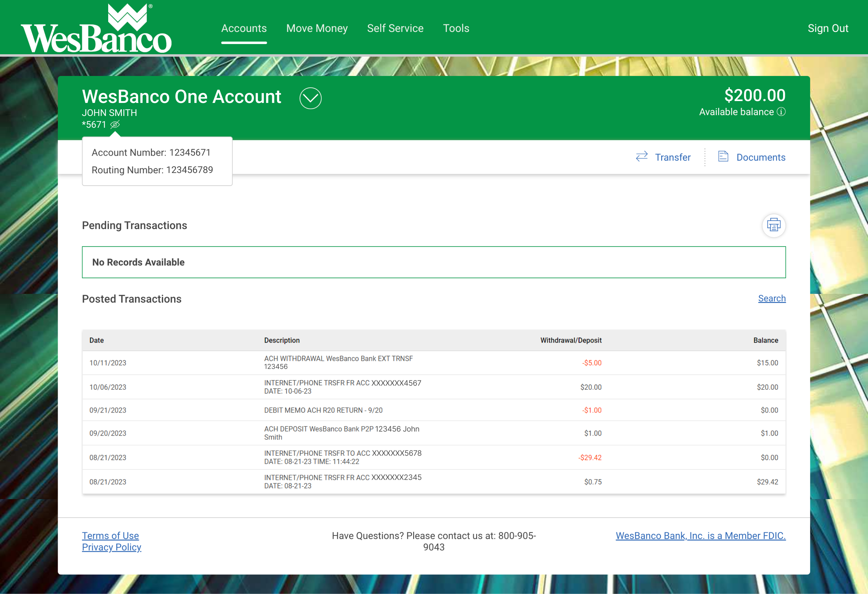Open the Self Service menu
The height and width of the screenshot is (594, 868).
tap(395, 29)
